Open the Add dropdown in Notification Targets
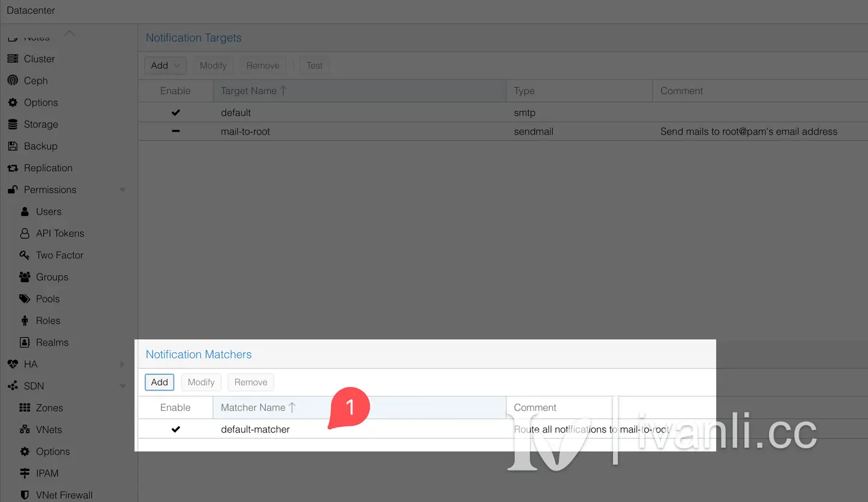 pos(165,65)
